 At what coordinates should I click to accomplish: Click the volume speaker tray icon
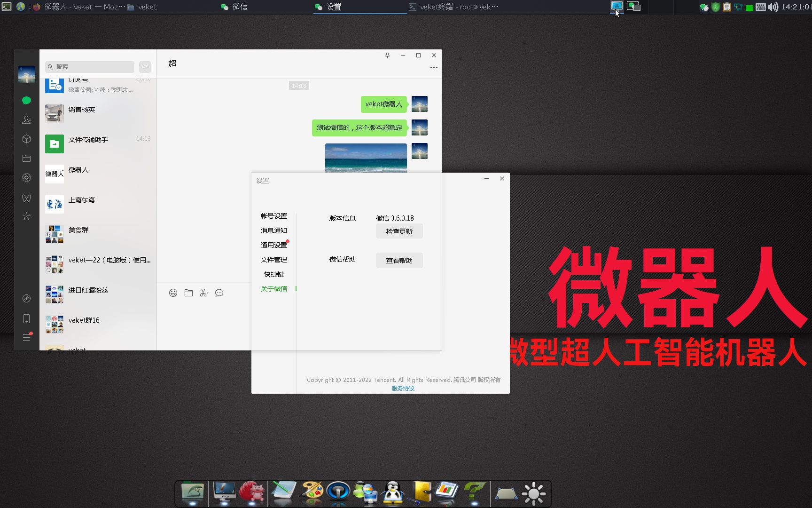tap(773, 7)
